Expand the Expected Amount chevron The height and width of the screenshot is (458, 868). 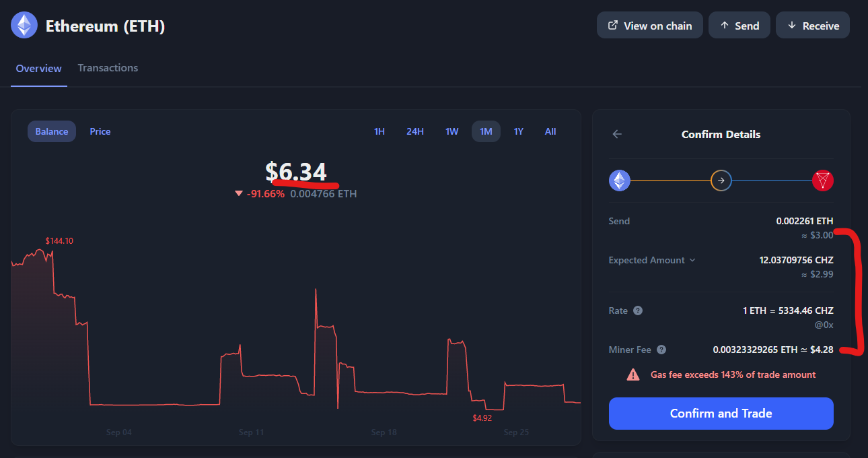692,260
